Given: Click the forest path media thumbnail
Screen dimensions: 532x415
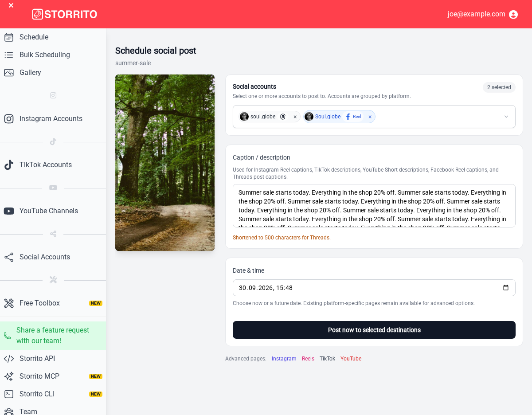Looking at the screenshot, I should pyautogui.click(x=165, y=163).
